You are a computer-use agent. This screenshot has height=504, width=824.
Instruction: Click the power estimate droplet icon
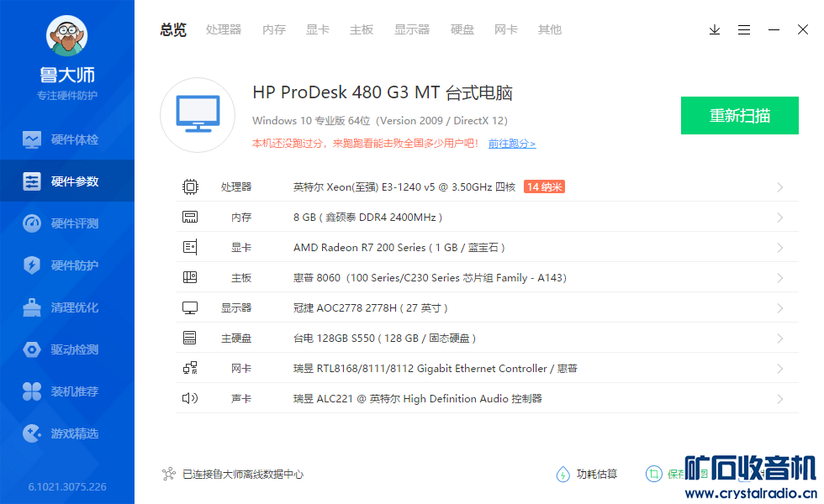click(x=563, y=474)
